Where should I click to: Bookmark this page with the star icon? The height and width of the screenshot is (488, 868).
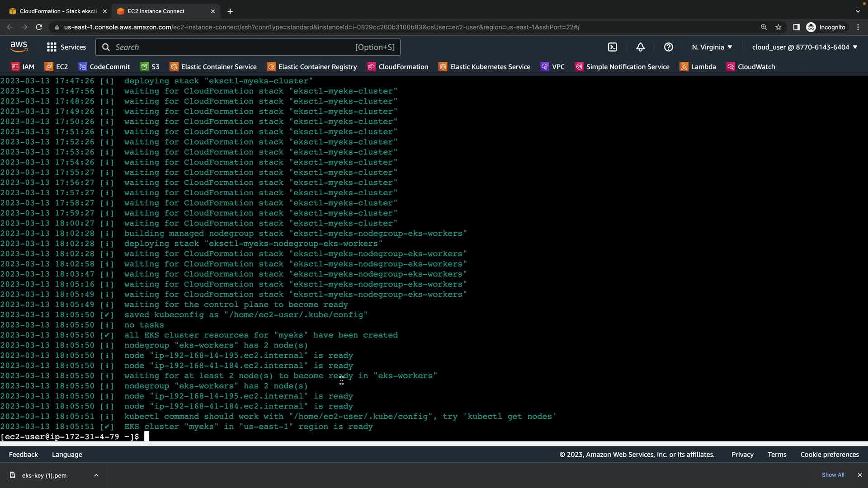click(778, 27)
